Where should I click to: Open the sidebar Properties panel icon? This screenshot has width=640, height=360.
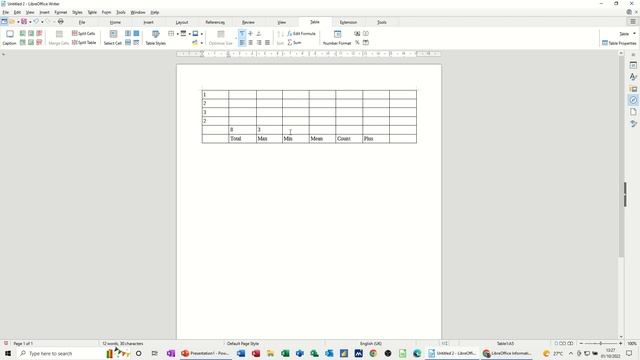633,65
